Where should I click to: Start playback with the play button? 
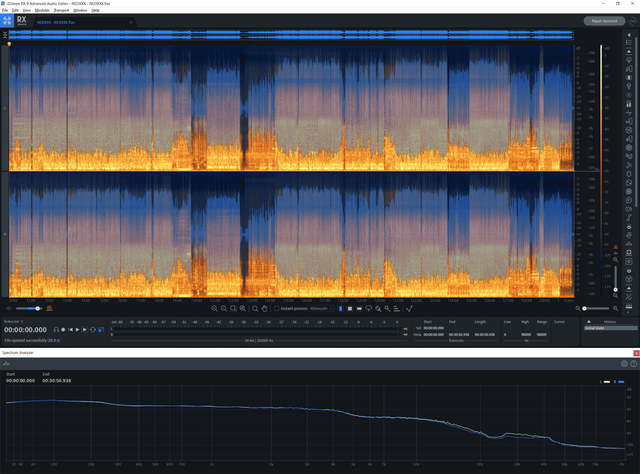(78, 329)
